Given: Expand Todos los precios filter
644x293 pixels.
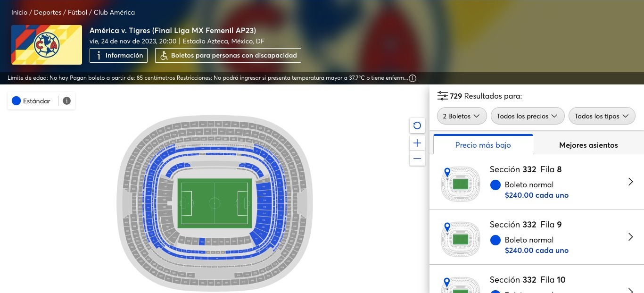Looking at the screenshot, I should pos(527,116).
